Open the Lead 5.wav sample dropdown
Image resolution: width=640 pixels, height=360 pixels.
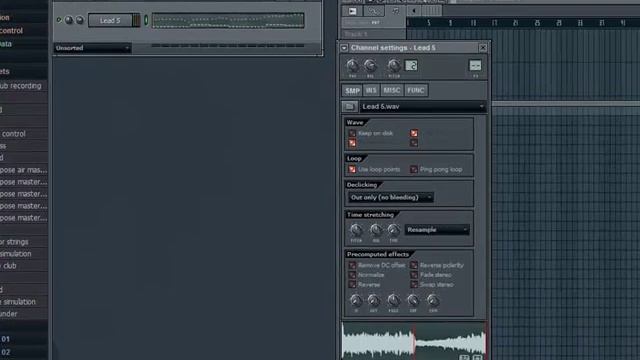423,107
